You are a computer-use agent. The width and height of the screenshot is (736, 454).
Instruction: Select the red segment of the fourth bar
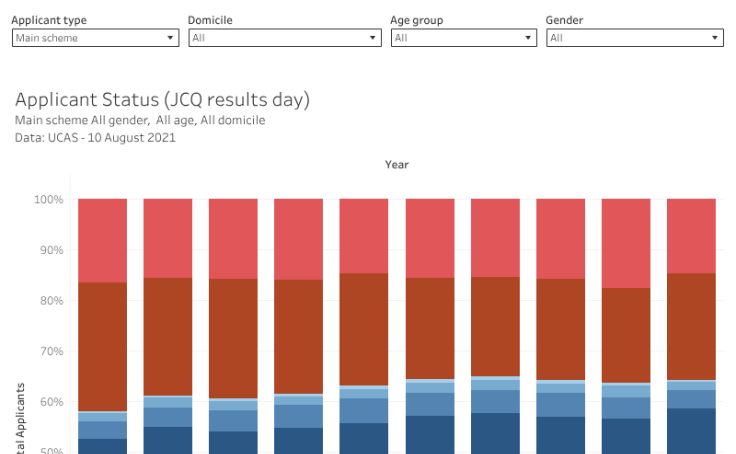299,239
